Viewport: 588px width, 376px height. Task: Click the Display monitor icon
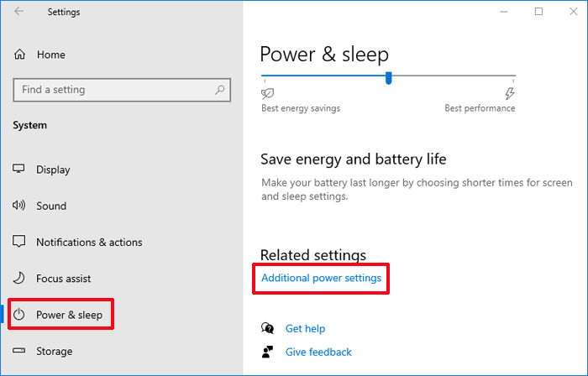tap(18, 169)
